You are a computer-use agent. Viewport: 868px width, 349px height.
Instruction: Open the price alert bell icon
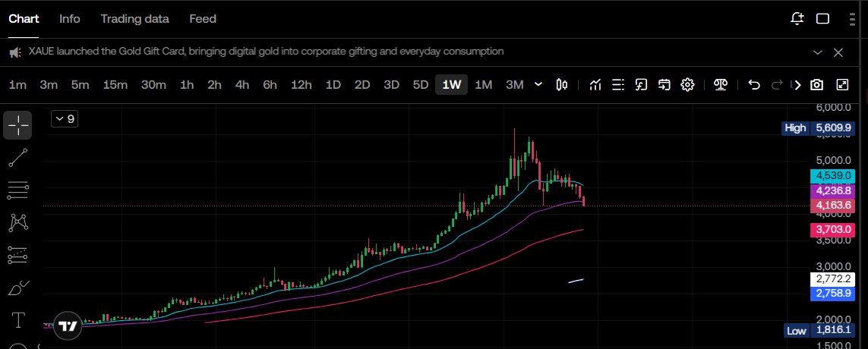tap(797, 19)
